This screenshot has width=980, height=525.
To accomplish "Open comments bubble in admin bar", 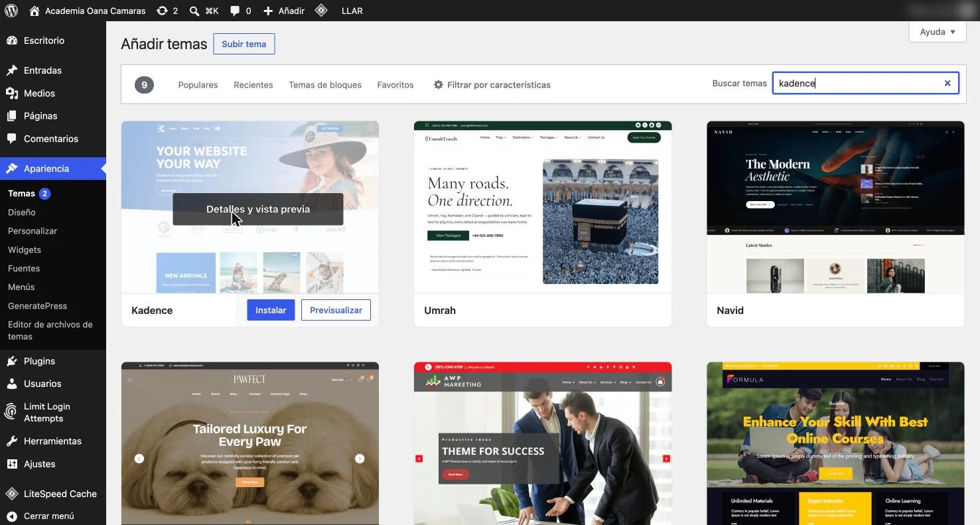I will pyautogui.click(x=240, y=11).
